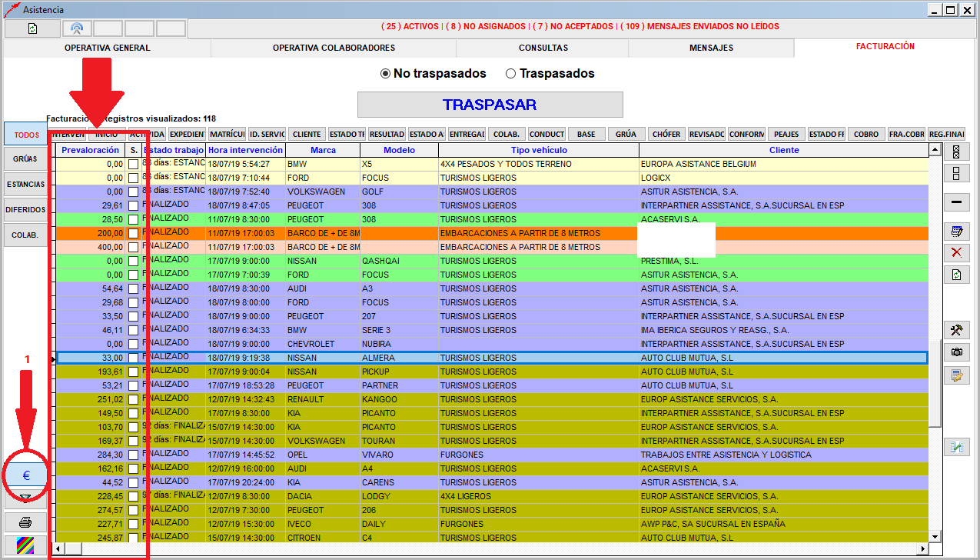Click the COBRO column shortcut button

[x=866, y=134]
